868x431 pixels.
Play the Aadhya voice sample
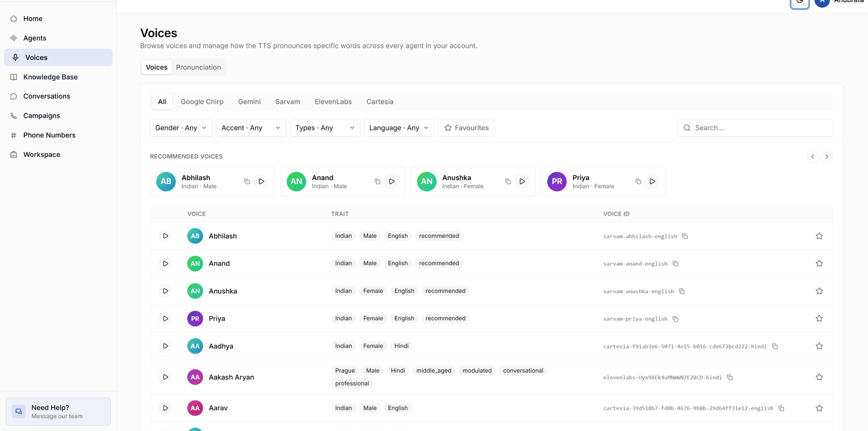point(165,346)
